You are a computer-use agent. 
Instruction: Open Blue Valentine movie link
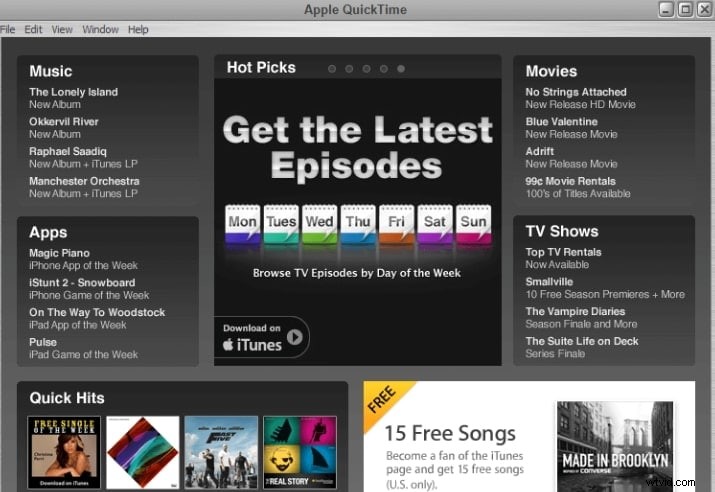[x=571, y=128]
